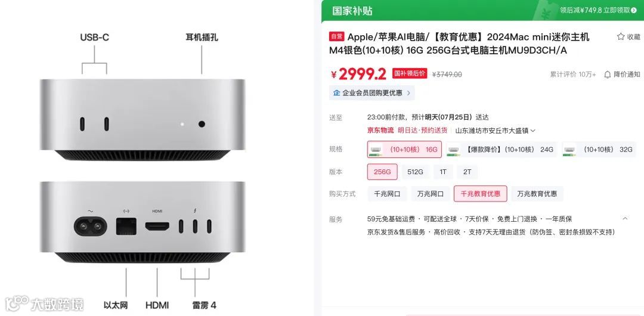Click the arrow icon next to 立即领取
644x316 pixels.
pos(634,10)
